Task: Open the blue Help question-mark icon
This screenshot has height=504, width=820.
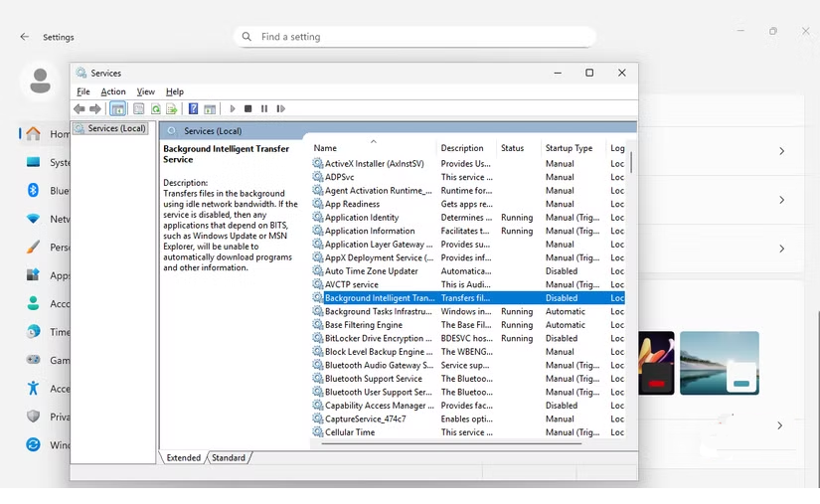Action: (193, 109)
